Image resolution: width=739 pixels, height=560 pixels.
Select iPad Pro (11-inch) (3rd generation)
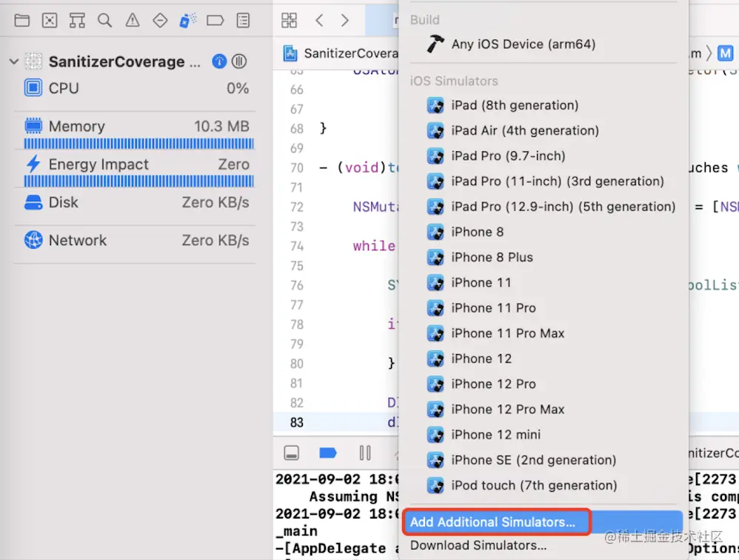pyautogui.click(x=544, y=181)
